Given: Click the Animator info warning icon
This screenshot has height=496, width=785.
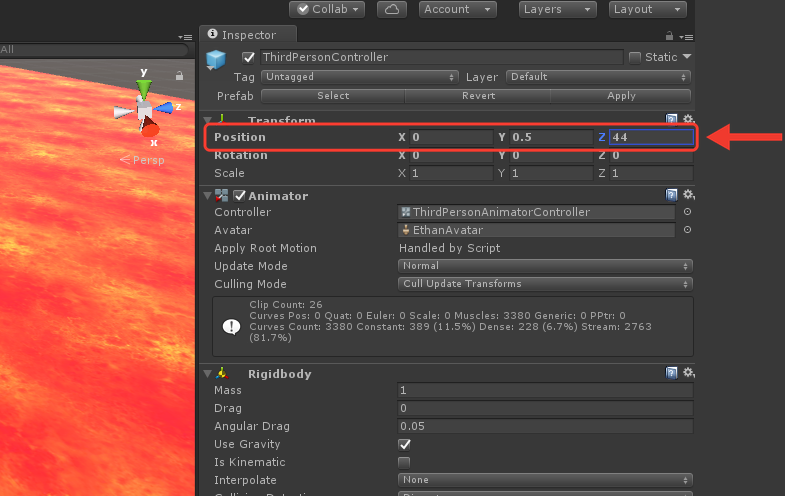Looking at the screenshot, I should point(231,327).
